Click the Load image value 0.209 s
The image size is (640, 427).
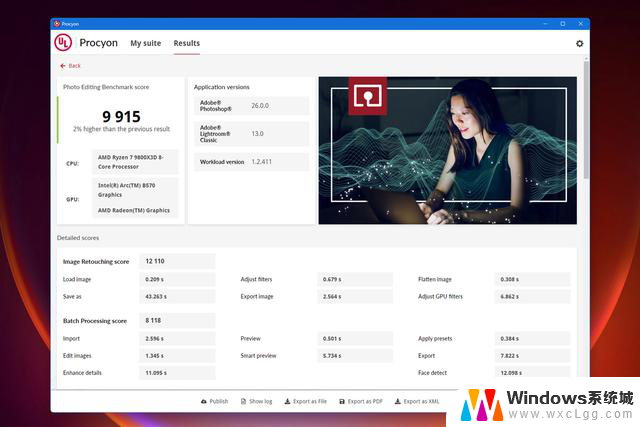click(x=177, y=280)
